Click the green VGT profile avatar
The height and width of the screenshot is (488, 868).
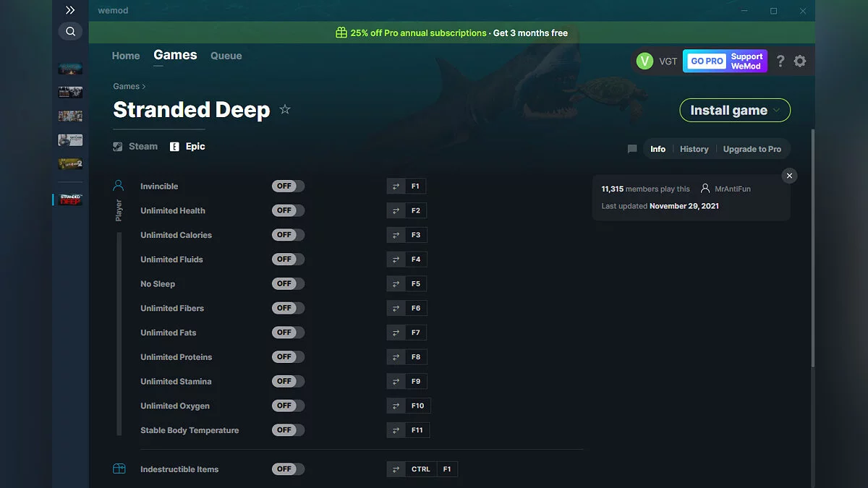[x=644, y=61]
